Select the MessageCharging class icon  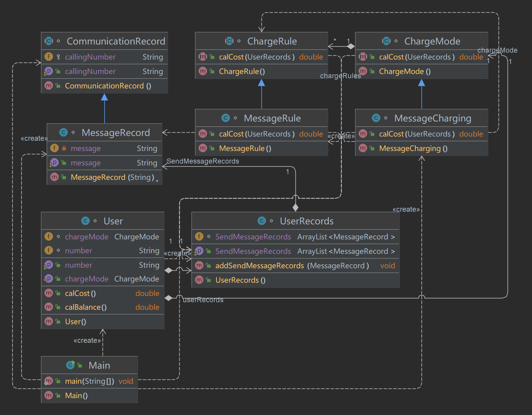coord(376,118)
